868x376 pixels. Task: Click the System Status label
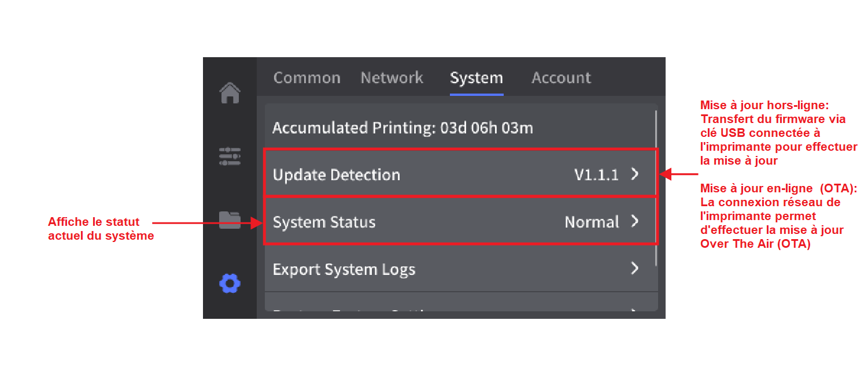pyautogui.click(x=324, y=222)
